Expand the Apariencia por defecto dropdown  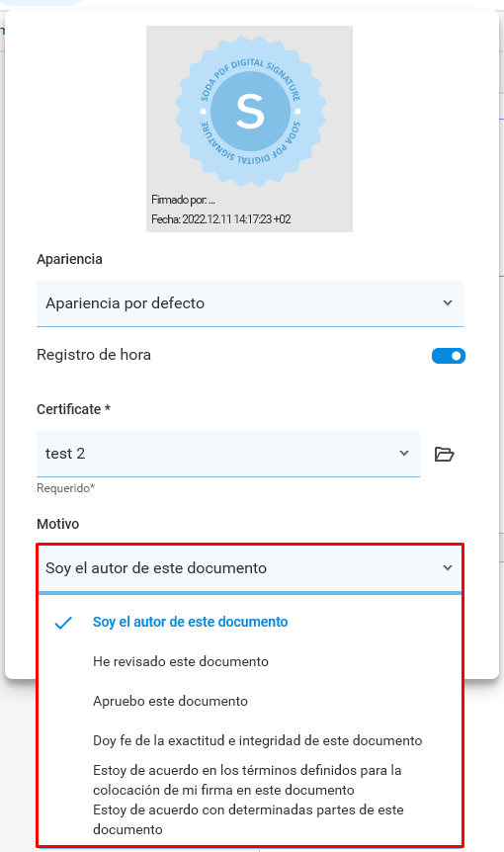pos(250,303)
